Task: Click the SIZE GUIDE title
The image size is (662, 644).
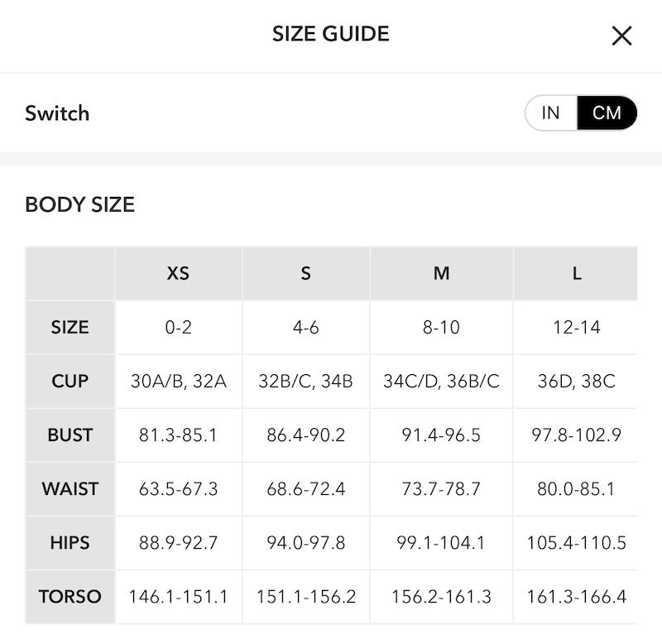Action: pos(330,34)
